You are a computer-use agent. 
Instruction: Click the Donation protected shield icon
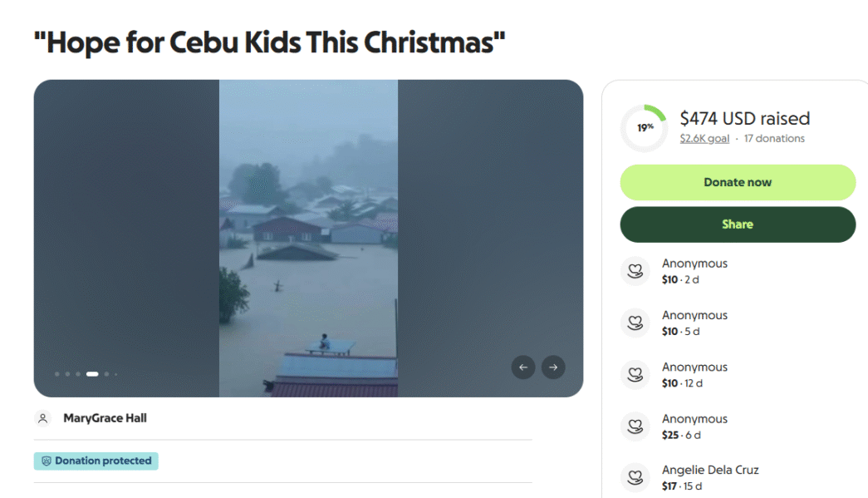pyautogui.click(x=47, y=461)
